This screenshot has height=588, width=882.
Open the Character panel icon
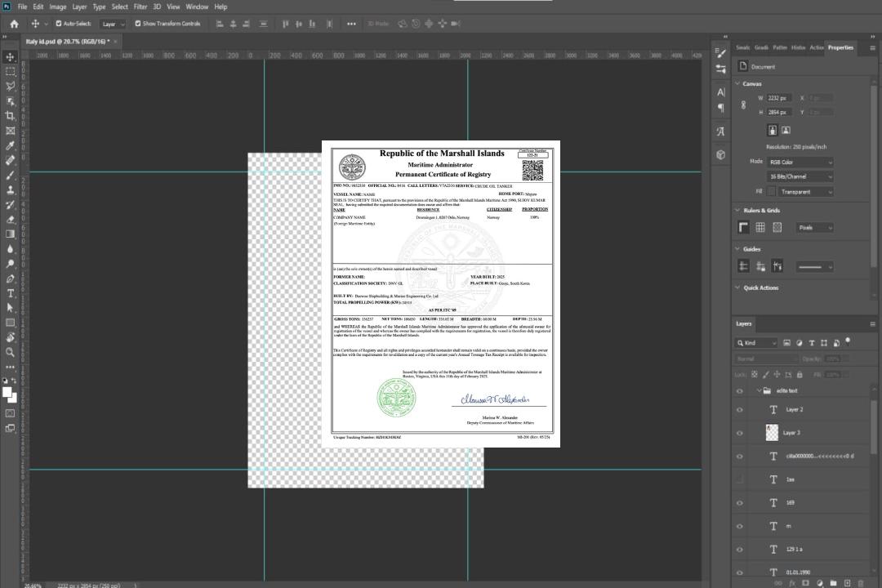coord(721,91)
